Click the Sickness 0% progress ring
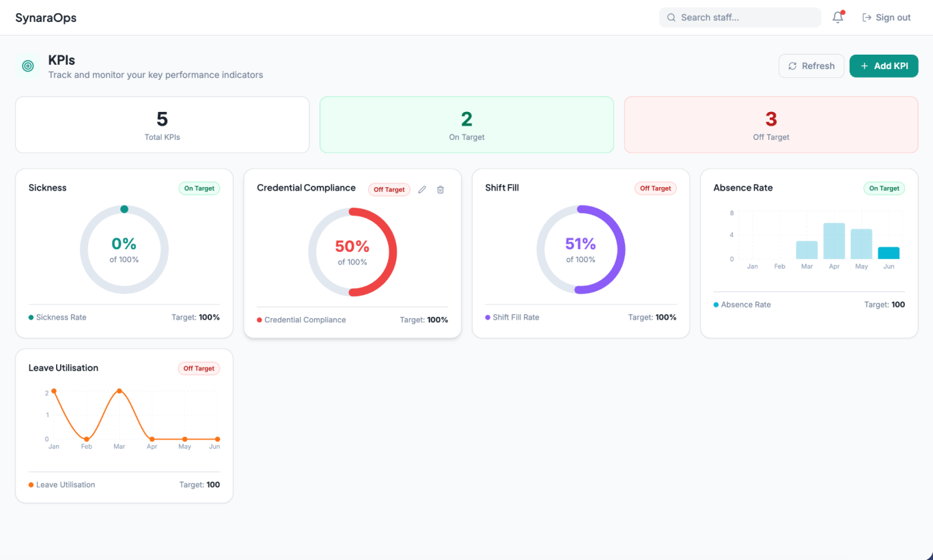The width and height of the screenshot is (933, 560). click(124, 250)
